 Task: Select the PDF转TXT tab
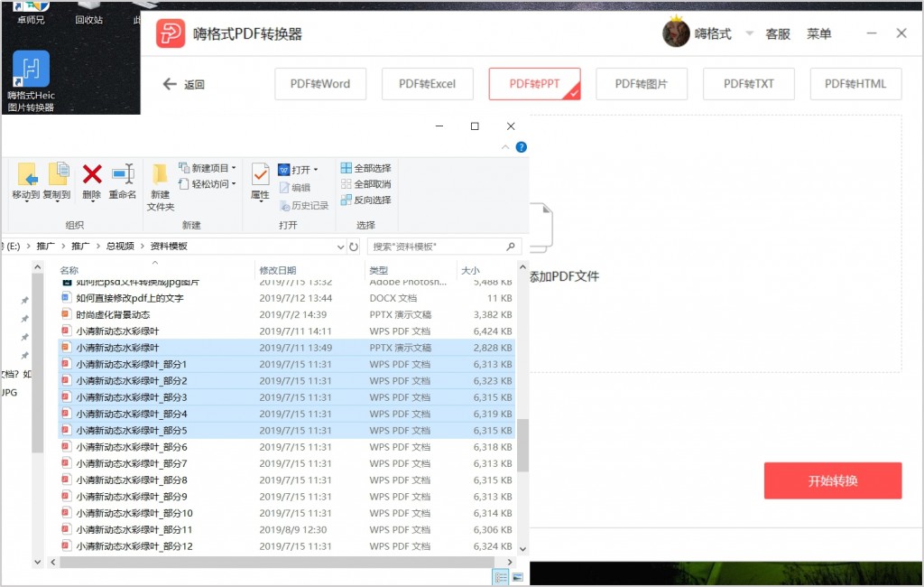(748, 84)
